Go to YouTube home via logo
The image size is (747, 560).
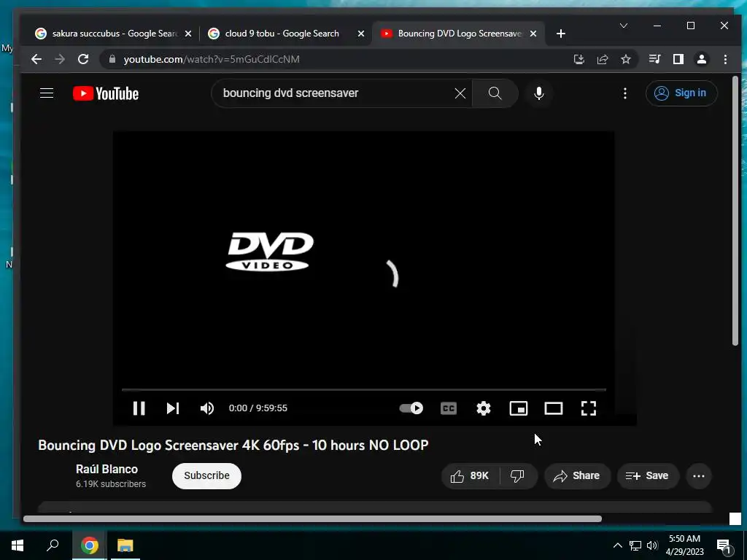pos(106,93)
